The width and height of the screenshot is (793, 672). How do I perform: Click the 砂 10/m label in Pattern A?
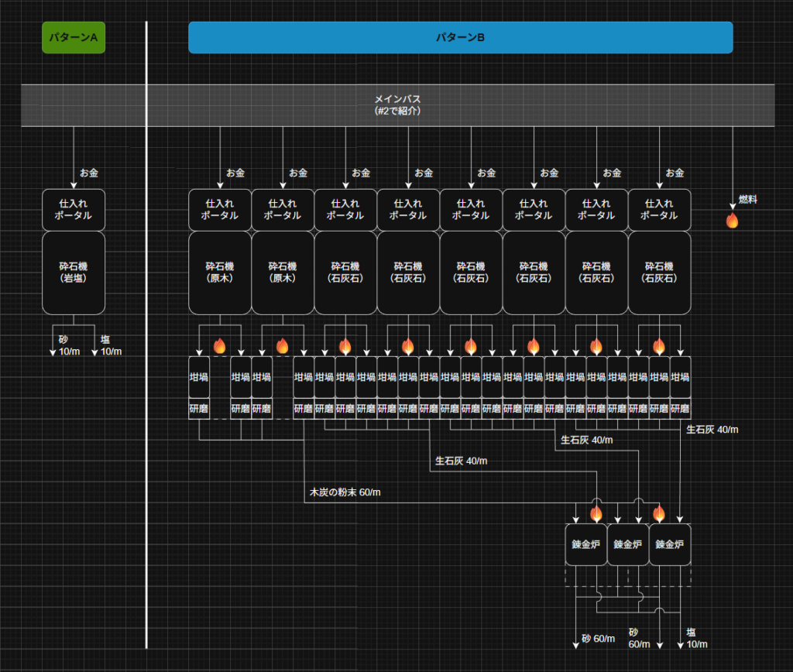(x=69, y=345)
